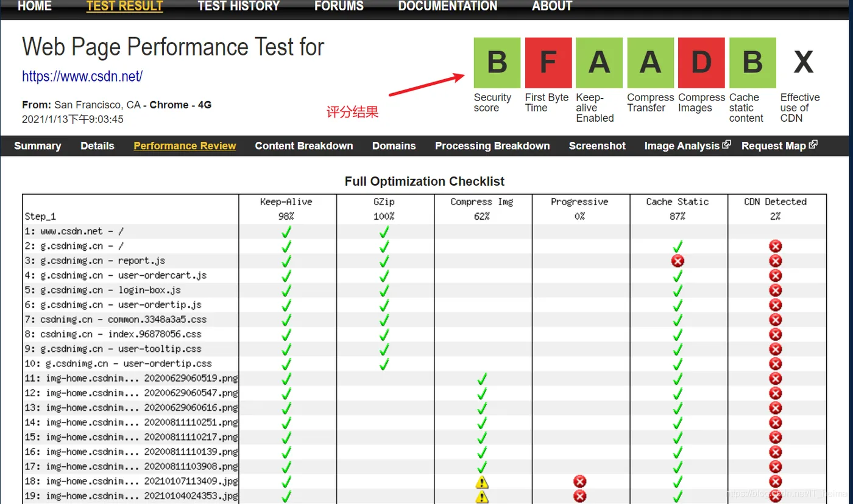Select the Performance Review tab
This screenshot has width=853, height=504.
[185, 146]
